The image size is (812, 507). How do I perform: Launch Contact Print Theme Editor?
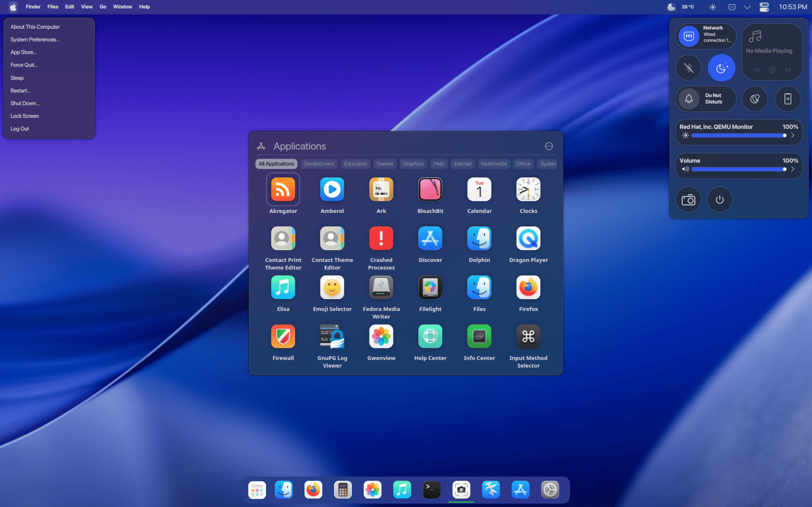click(283, 239)
